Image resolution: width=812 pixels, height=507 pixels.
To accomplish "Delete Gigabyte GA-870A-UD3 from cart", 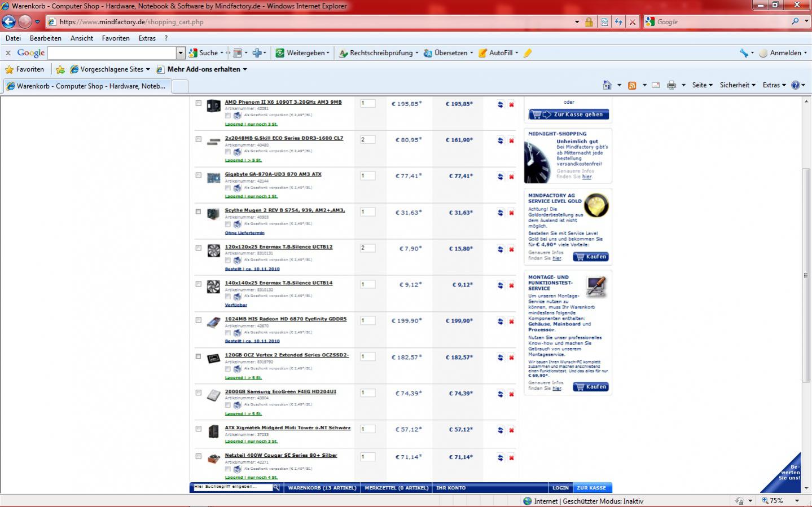I will pos(511,177).
